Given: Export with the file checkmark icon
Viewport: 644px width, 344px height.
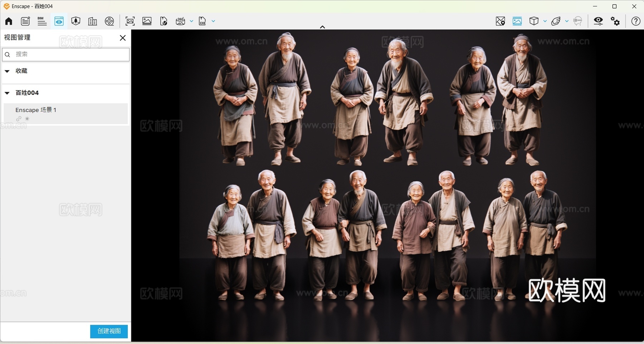Looking at the screenshot, I should point(164,21).
